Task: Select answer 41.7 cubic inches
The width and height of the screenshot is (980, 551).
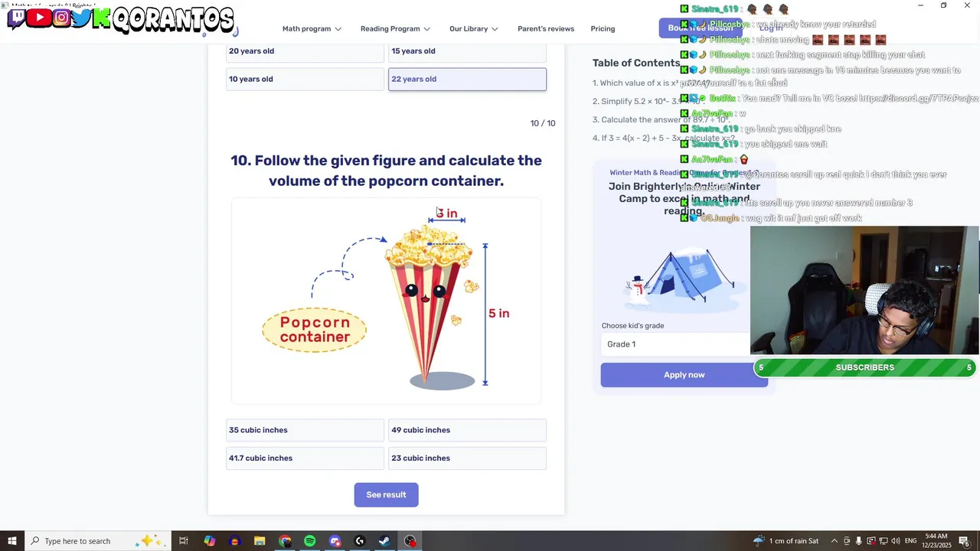Action: click(x=305, y=458)
